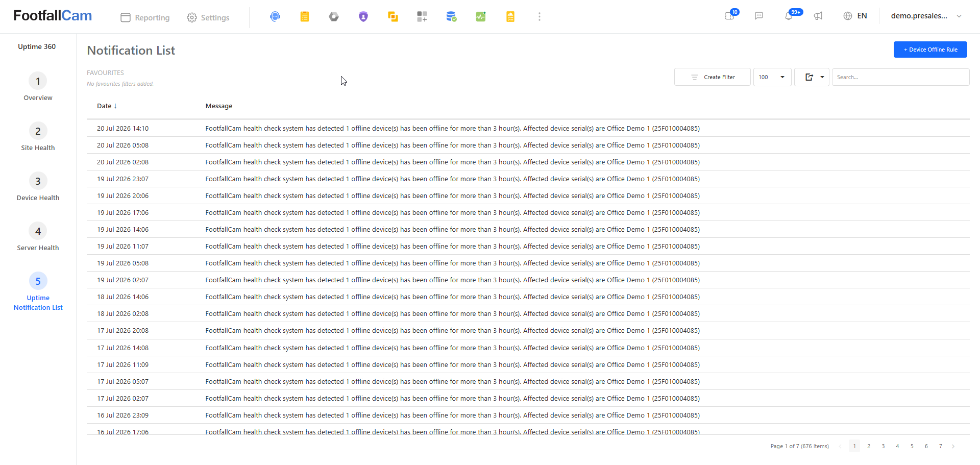Select the 19 Jul 2026 17:06 row
980x465 pixels.
pyautogui.click(x=528, y=213)
